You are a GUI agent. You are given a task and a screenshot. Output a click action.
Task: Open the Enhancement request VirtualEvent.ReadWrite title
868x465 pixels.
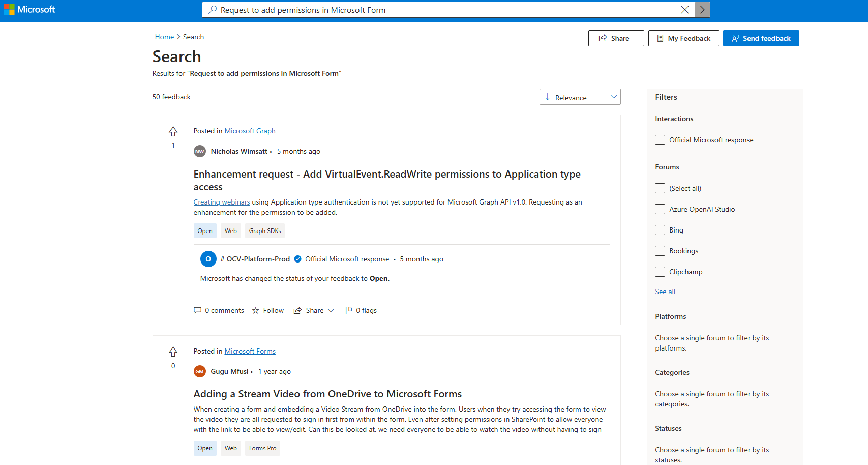tap(387, 181)
